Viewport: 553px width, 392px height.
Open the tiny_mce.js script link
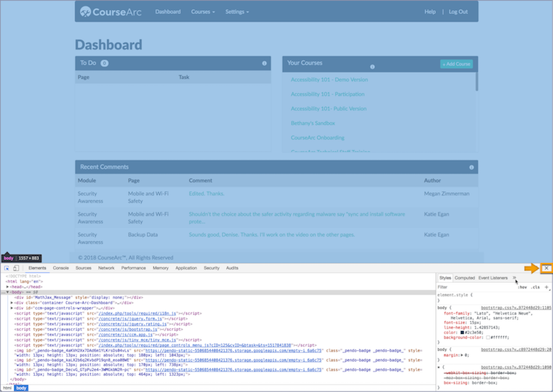(x=138, y=340)
